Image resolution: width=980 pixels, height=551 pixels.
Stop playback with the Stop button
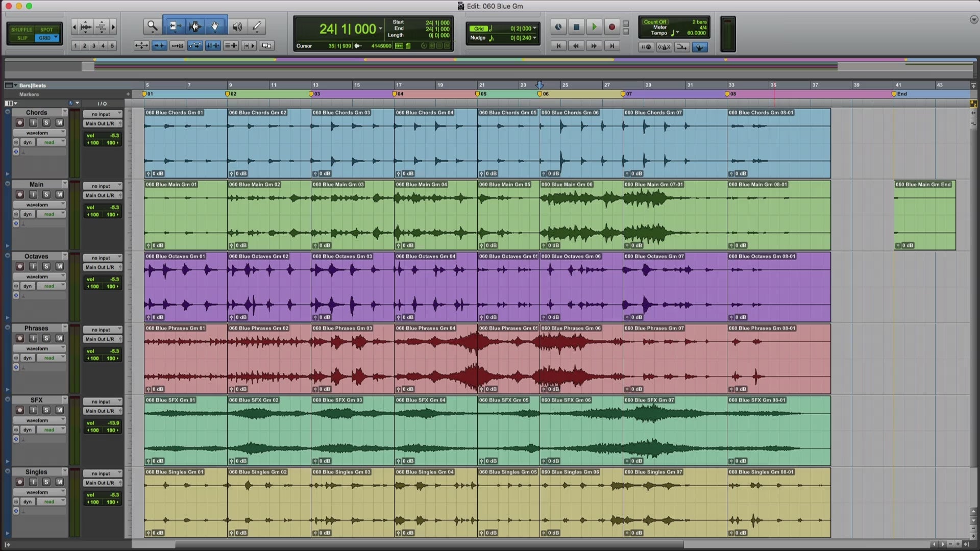[576, 27]
